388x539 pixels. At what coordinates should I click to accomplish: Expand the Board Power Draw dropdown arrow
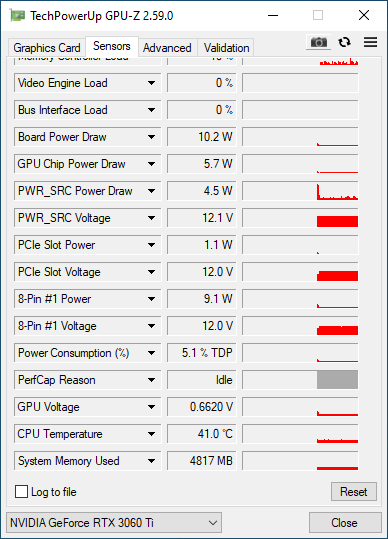click(x=151, y=137)
